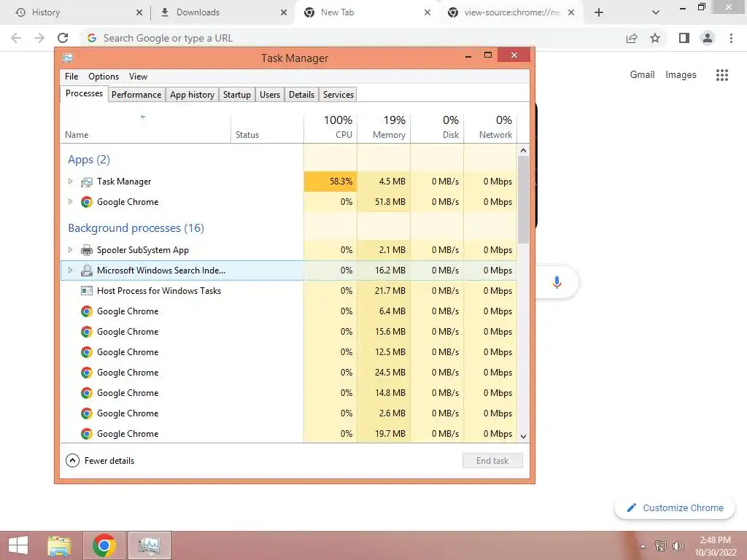Open the Google apps grid
This screenshot has height=560, width=747.
pos(721,75)
